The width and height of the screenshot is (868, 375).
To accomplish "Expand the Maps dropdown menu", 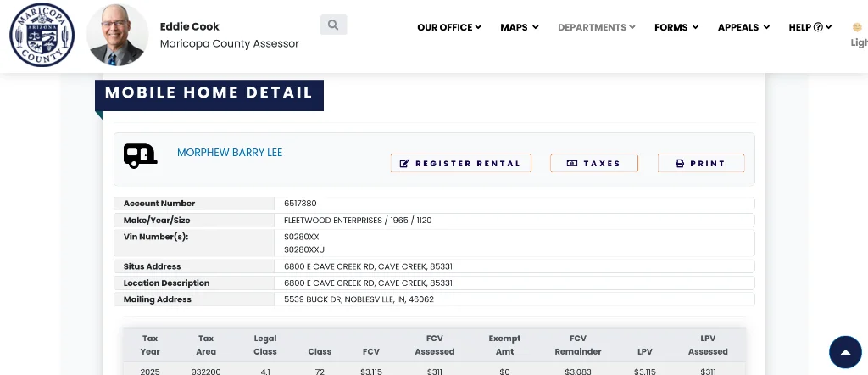I will click(x=519, y=27).
